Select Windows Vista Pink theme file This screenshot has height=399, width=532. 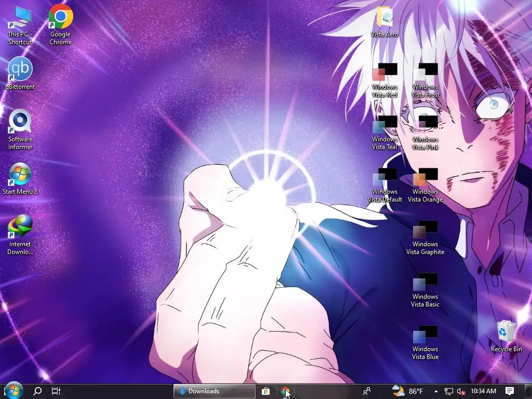[425, 133]
